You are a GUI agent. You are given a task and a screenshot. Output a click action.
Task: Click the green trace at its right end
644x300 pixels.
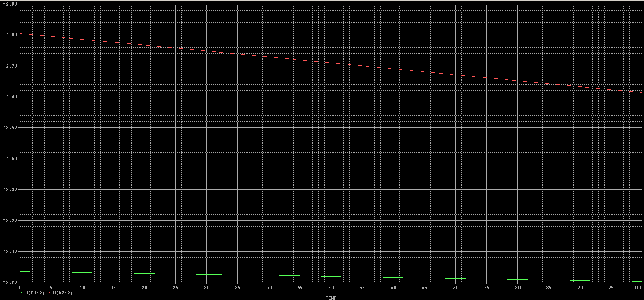point(641,281)
